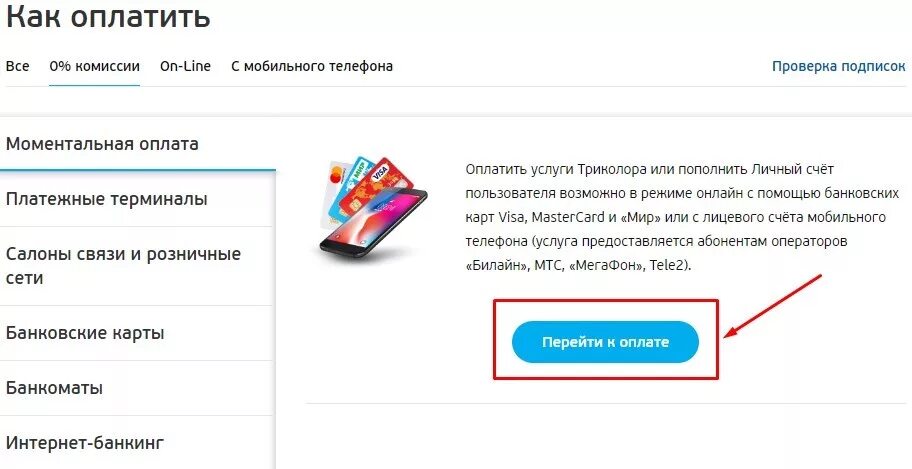The height and width of the screenshot is (469, 912).
Task: Choose the С мобильного телефона tab
Action: [312, 66]
